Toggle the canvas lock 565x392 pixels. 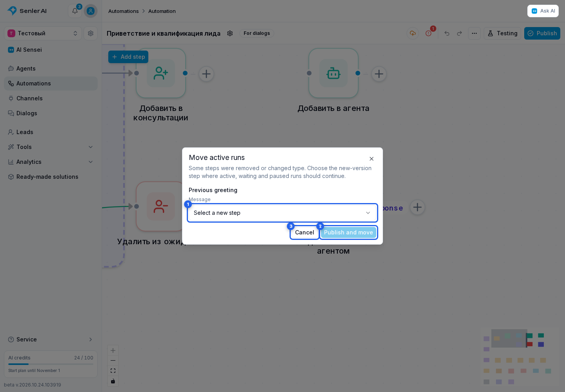(x=113, y=381)
